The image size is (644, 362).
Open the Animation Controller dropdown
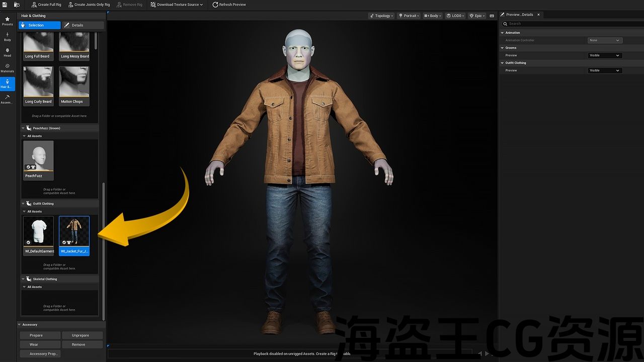pyautogui.click(x=605, y=40)
